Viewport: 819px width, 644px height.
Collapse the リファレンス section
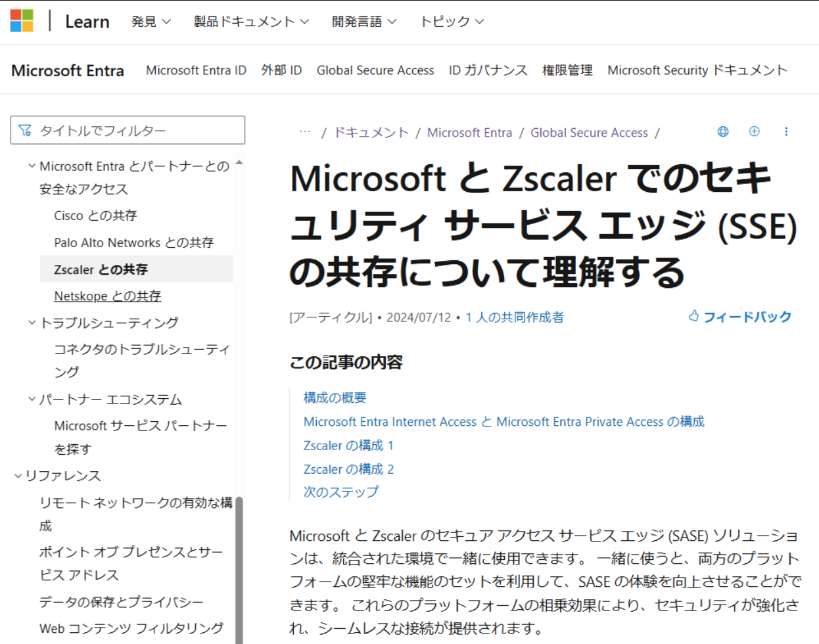pyautogui.click(x=18, y=476)
